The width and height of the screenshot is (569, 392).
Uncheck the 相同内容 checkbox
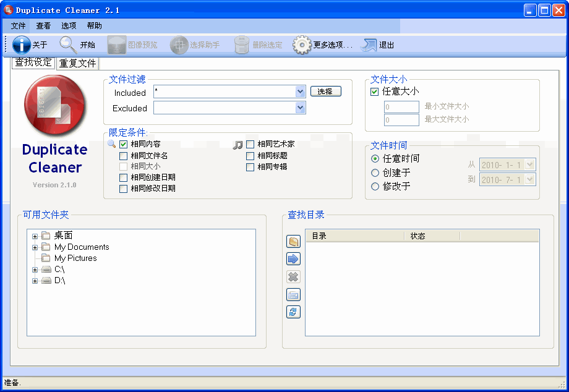tap(124, 144)
